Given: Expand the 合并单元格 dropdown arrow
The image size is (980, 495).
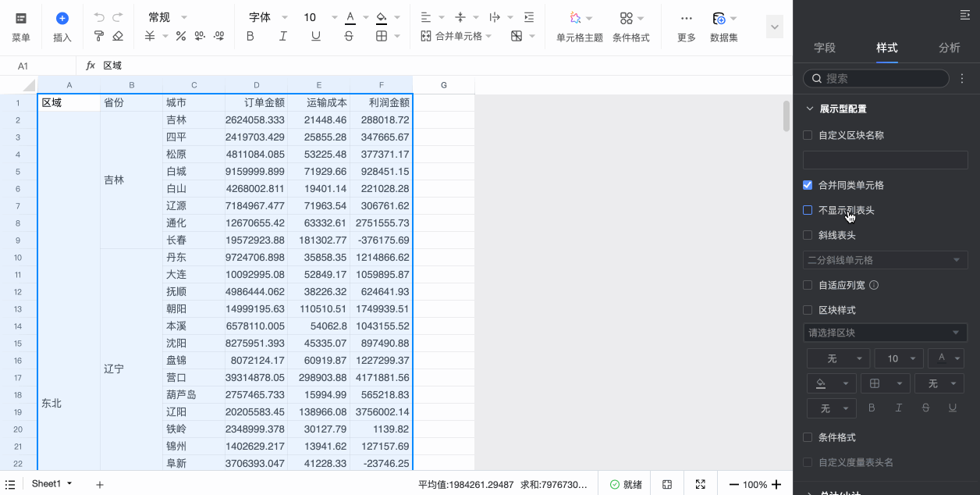Looking at the screenshot, I should pyautogui.click(x=488, y=36).
